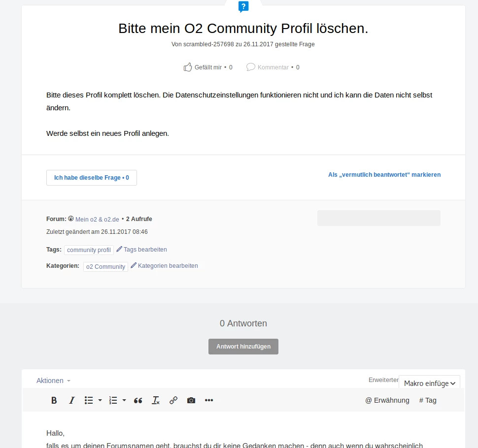Viewport: 478px width, 448px height.
Task: Insert a link using the chain icon
Action: click(x=173, y=400)
